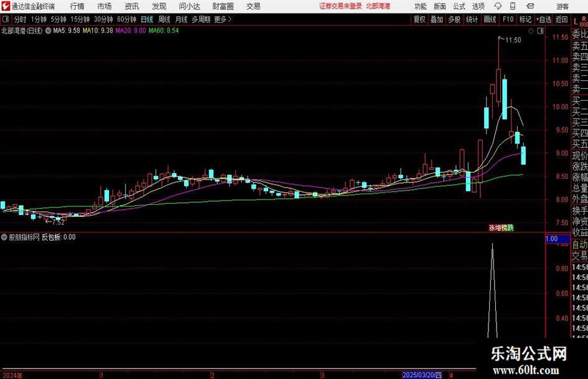This screenshot has height=379, width=588.
Task: Click the 北部湾港 stock name in title bar
Action: coord(378,6)
